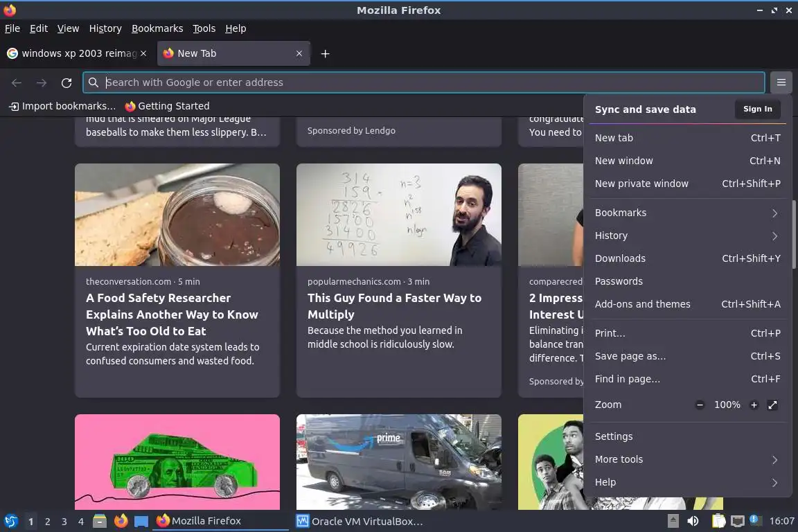Click the search magnifier icon in address bar
This screenshot has height=532, width=798.
click(x=93, y=82)
